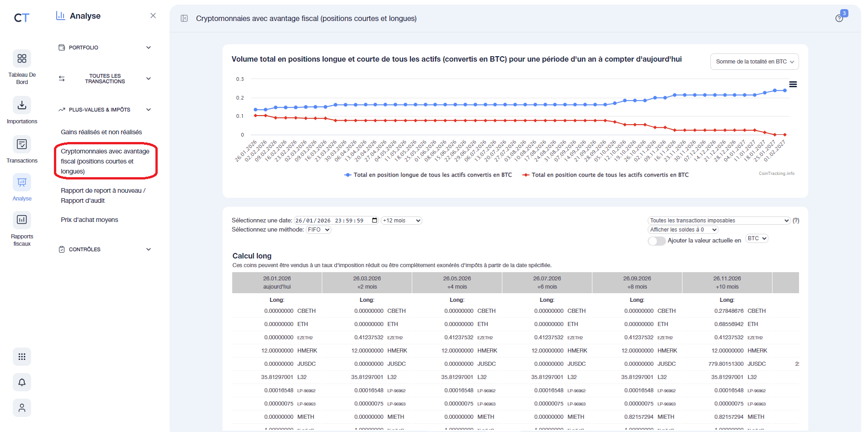The height and width of the screenshot is (432, 868).
Task: Open the 'Prix d'achat moyens' menu item
Action: [x=89, y=220]
